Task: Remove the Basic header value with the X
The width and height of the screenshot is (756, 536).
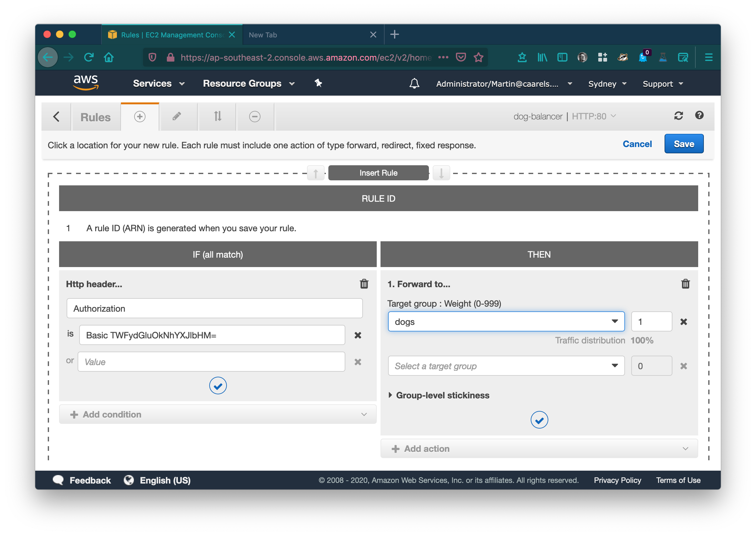Action: [358, 335]
